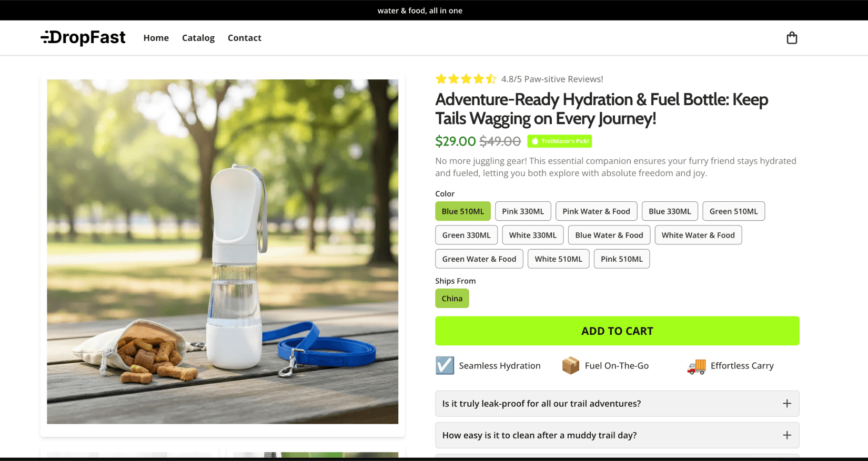The image size is (868, 461).
Task: Click the Trailblazer's Pick badge
Action: 559,141
